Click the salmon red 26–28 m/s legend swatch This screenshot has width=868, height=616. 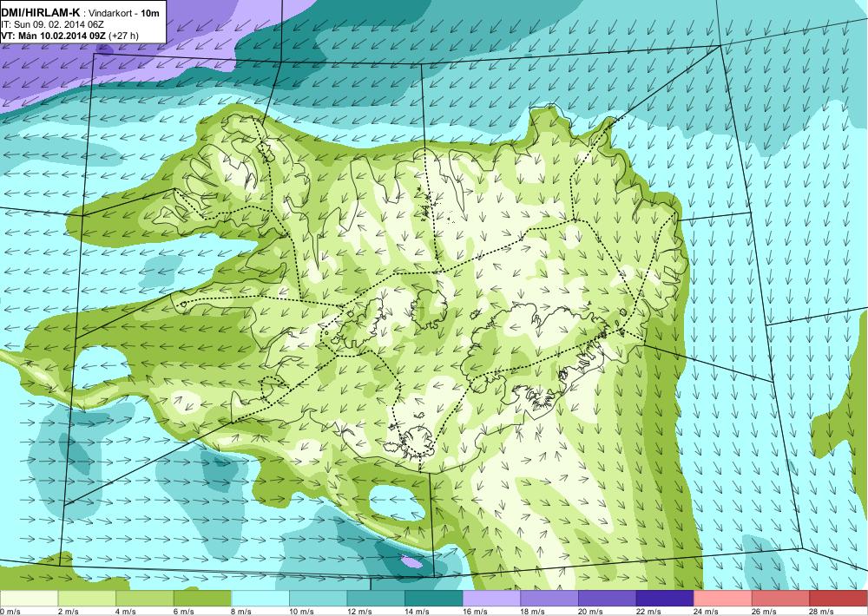pos(780,599)
